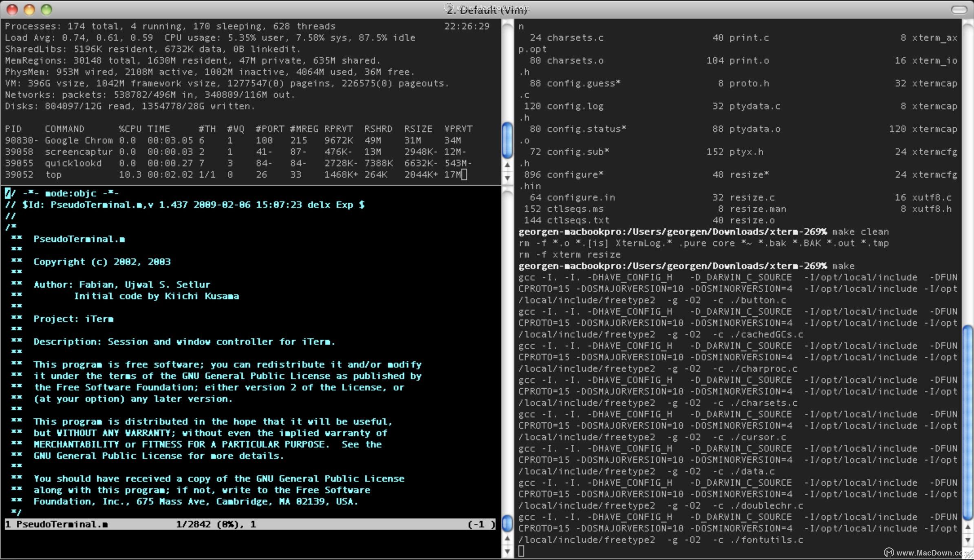The height and width of the screenshot is (560, 974).
Task: Click the 'config.log' file name
Action: [x=575, y=106]
